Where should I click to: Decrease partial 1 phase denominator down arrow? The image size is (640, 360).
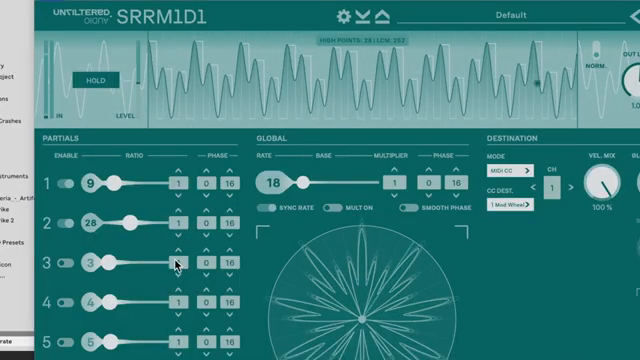[x=230, y=196]
